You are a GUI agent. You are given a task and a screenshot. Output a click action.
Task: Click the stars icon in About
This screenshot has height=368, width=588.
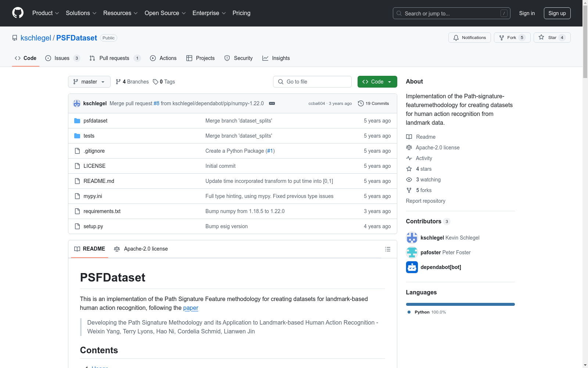pyautogui.click(x=409, y=169)
